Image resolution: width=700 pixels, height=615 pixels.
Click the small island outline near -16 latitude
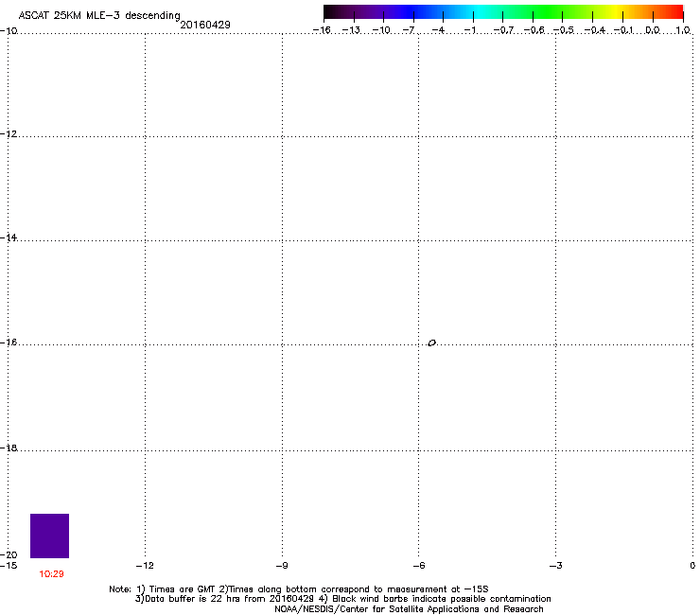coord(431,343)
